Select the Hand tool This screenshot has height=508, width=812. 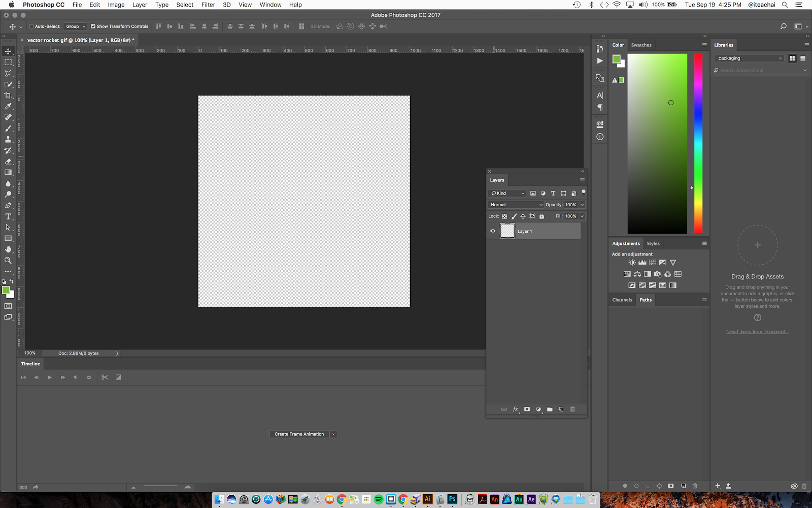click(8, 249)
